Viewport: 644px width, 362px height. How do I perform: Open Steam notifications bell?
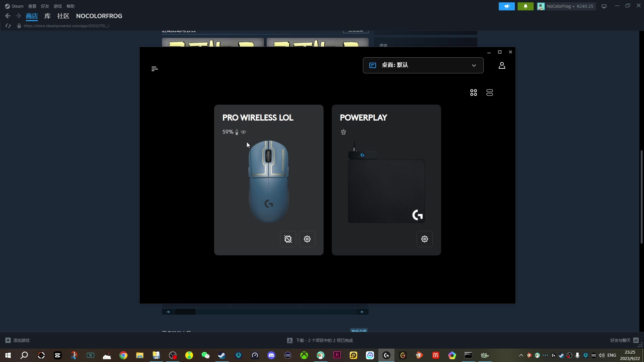coord(525,6)
